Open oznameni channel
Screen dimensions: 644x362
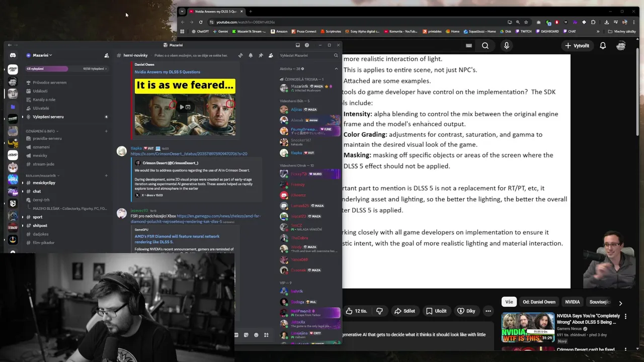41,147
